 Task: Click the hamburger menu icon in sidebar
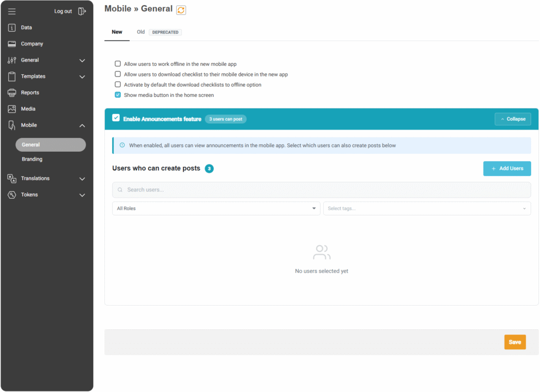(x=12, y=11)
